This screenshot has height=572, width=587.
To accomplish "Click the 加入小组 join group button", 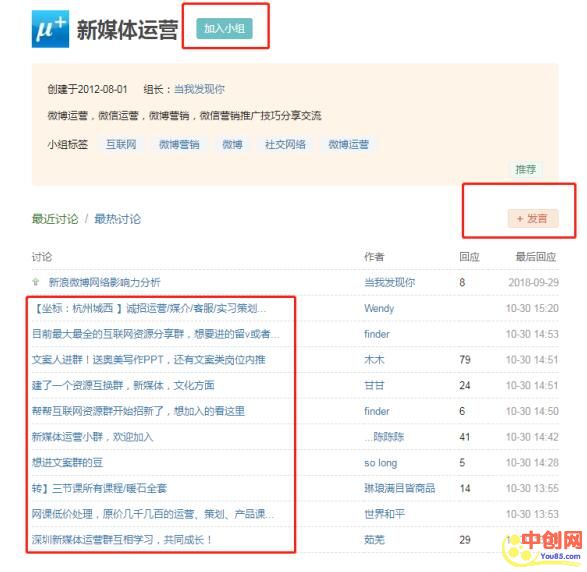I will click(224, 28).
